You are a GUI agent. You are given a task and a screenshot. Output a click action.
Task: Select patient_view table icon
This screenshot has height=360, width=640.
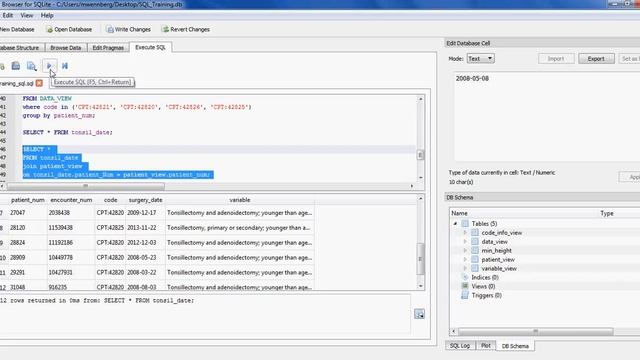pyautogui.click(x=475, y=260)
